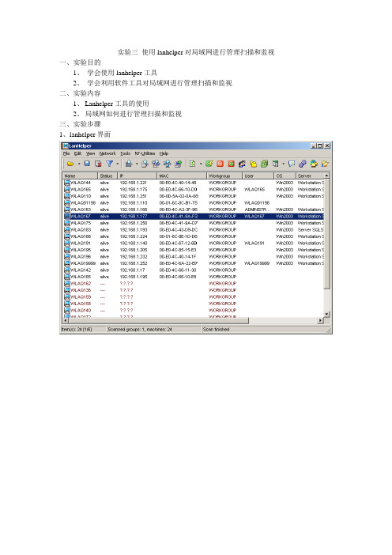Image resolution: width=392 pixels, height=555 pixels.
Task: Select machine at 192.168.1.17 in list
Action: (x=194, y=270)
